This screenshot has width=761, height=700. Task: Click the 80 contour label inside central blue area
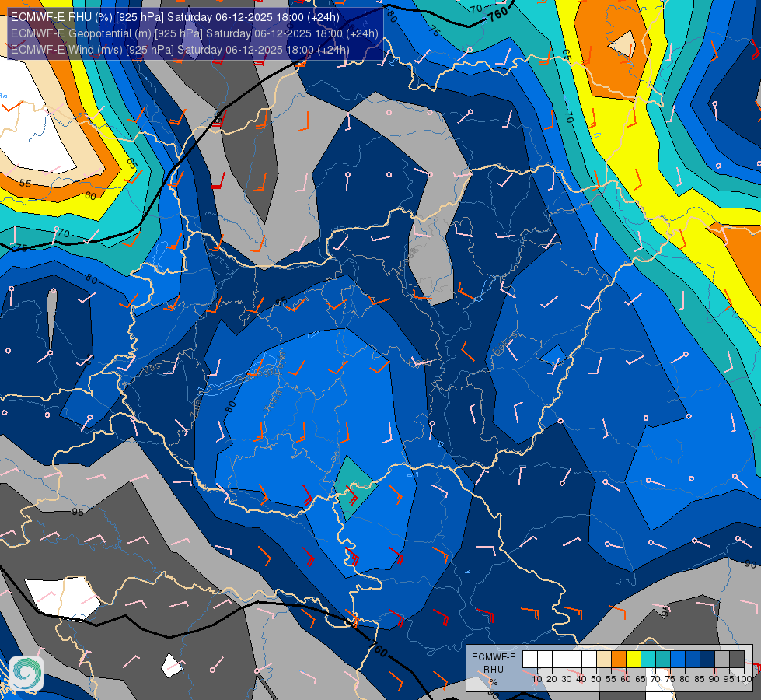231,407
